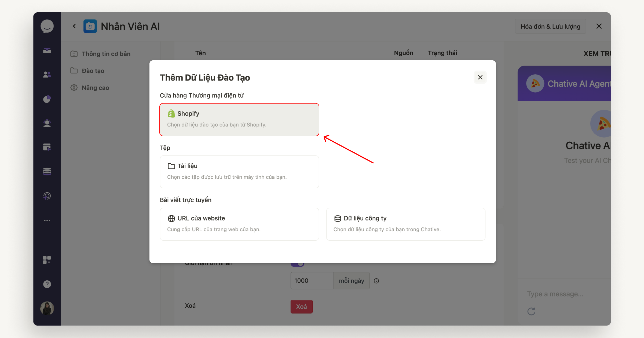
Task: Click the Nhân Viên AI robot icon
Action: pos(90,26)
